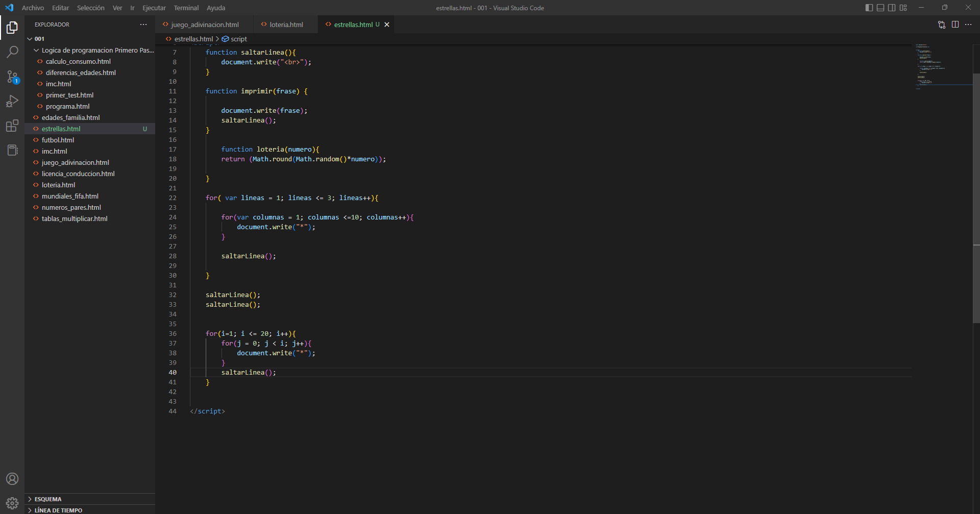
Task: Open the Search view in activity bar
Action: click(x=12, y=52)
